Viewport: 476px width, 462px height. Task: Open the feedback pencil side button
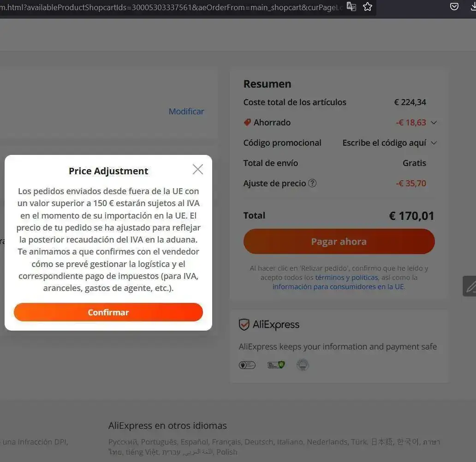[x=470, y=286]
